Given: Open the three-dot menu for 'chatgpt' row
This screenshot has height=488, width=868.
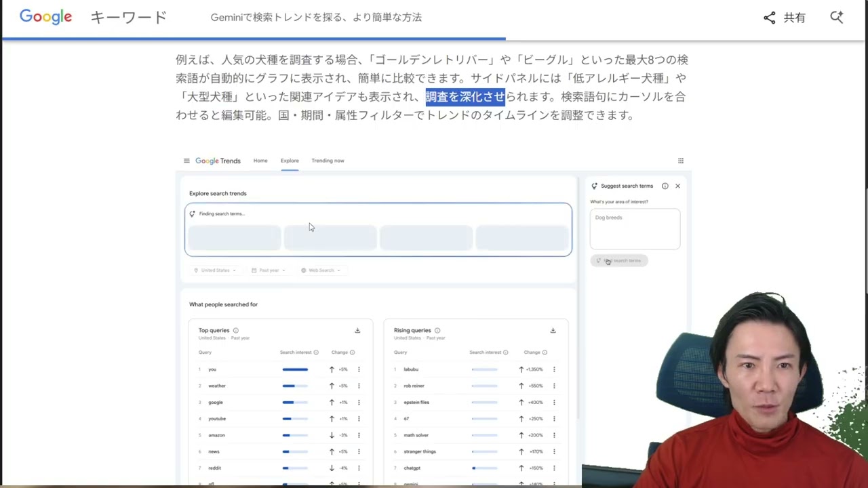Looking at the screenshot, I should 554,468.
